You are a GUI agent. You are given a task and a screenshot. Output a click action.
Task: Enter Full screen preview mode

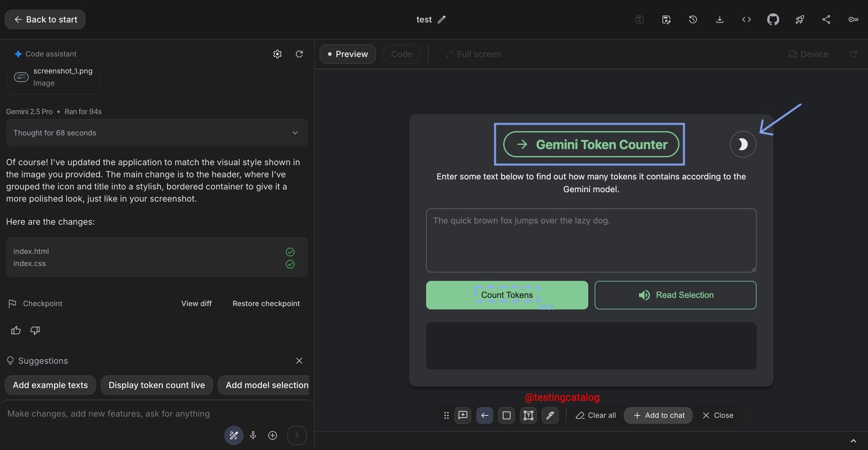473,54
